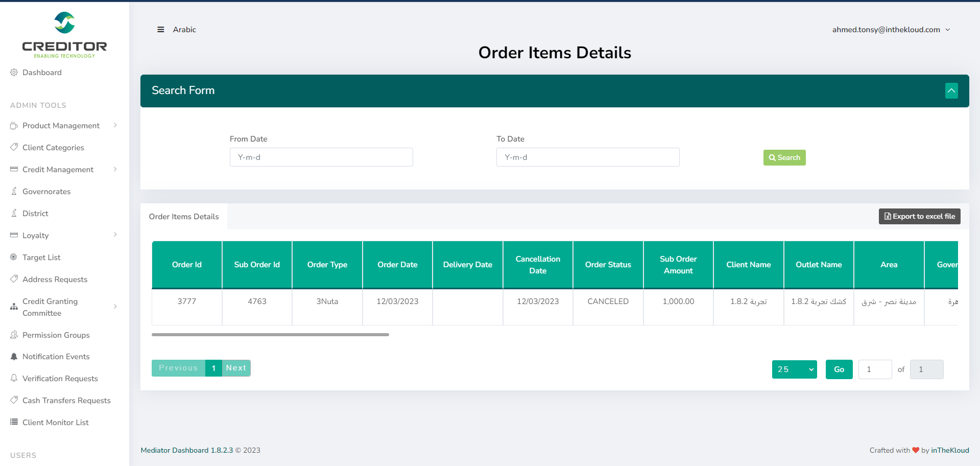Open Cash Transfers Requests menu item
The height and width of the screenshot is (466, 980).
pyautogui.click(x=66, y=401)
